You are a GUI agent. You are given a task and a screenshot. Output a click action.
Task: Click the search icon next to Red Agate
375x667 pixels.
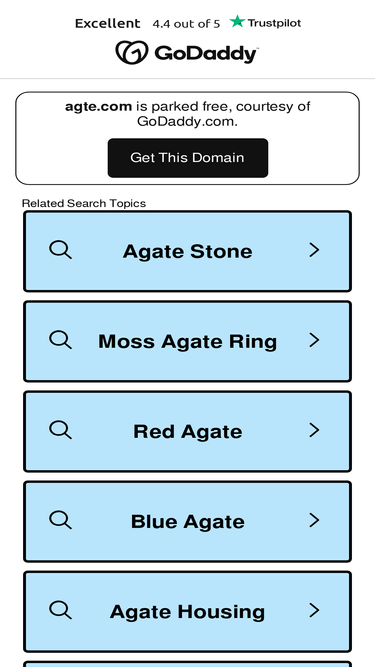point(60,430)
